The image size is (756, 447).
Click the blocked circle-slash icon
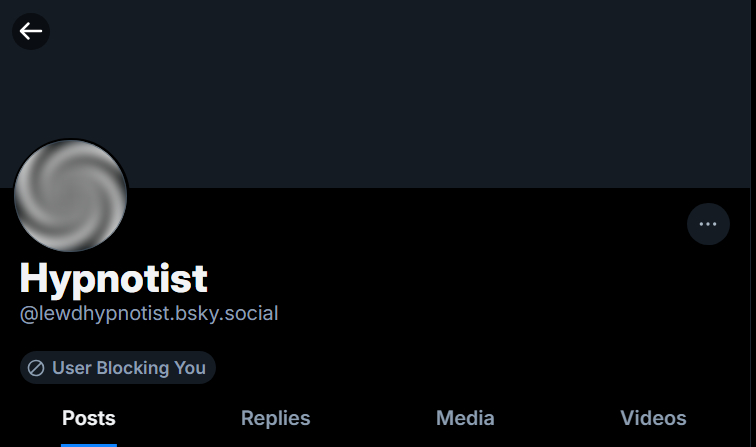coord(36,368)
